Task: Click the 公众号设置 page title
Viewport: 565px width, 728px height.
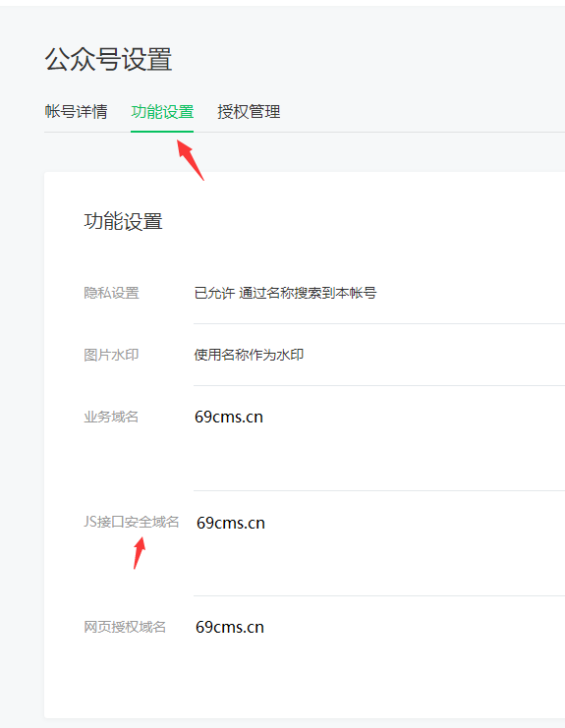Action: coord(108,59)
